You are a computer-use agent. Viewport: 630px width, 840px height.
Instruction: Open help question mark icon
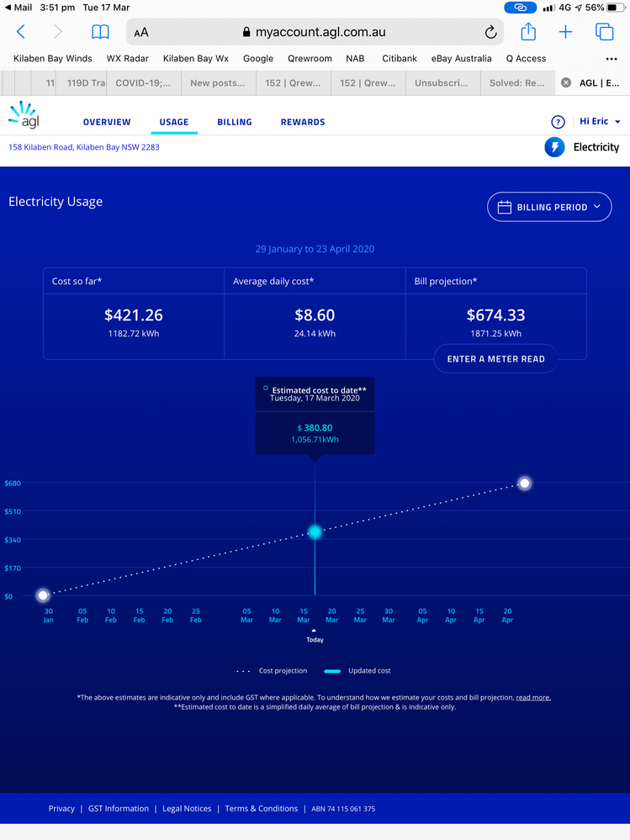point(558,122)
